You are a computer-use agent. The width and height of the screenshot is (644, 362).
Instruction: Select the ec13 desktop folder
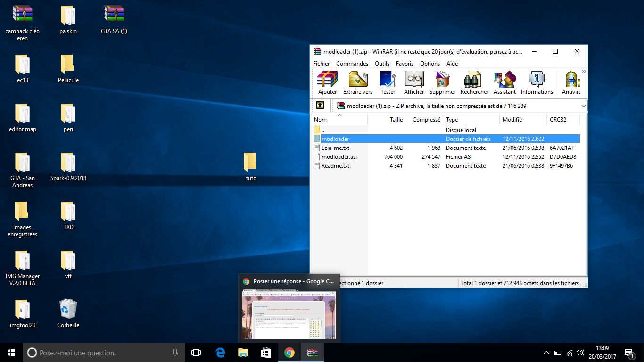(x=22, y=69)
